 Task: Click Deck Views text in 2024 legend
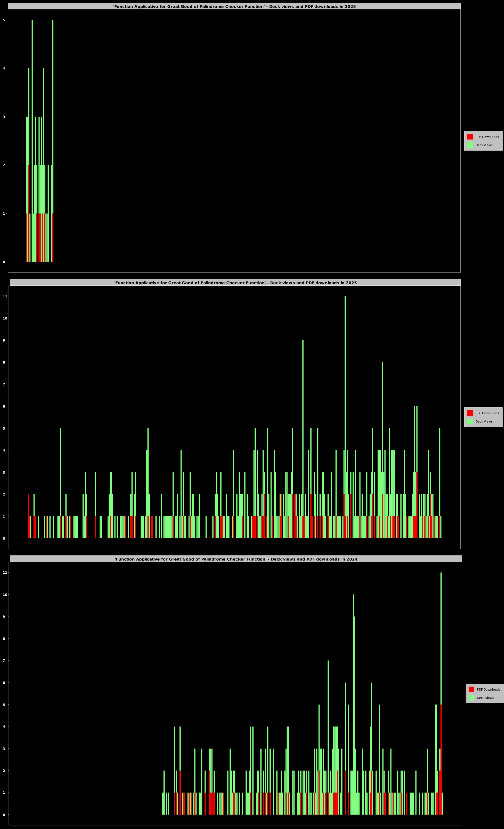click(485, 698)
